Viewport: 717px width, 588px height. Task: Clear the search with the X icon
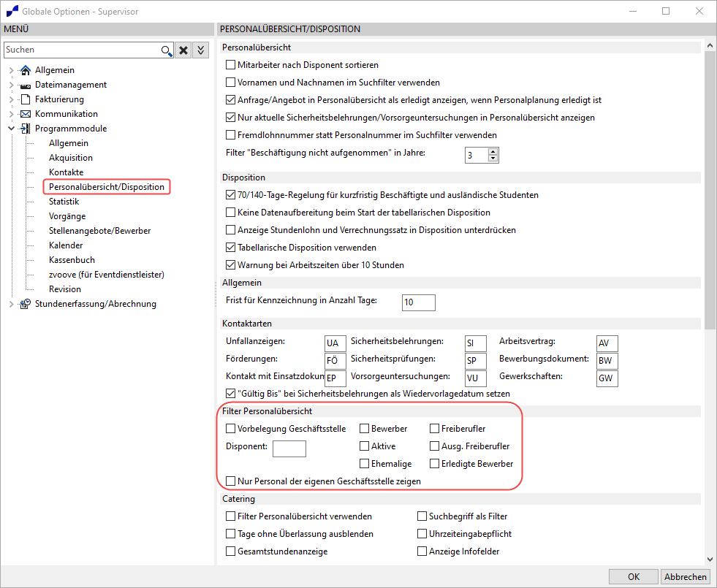tap(183, 50)
